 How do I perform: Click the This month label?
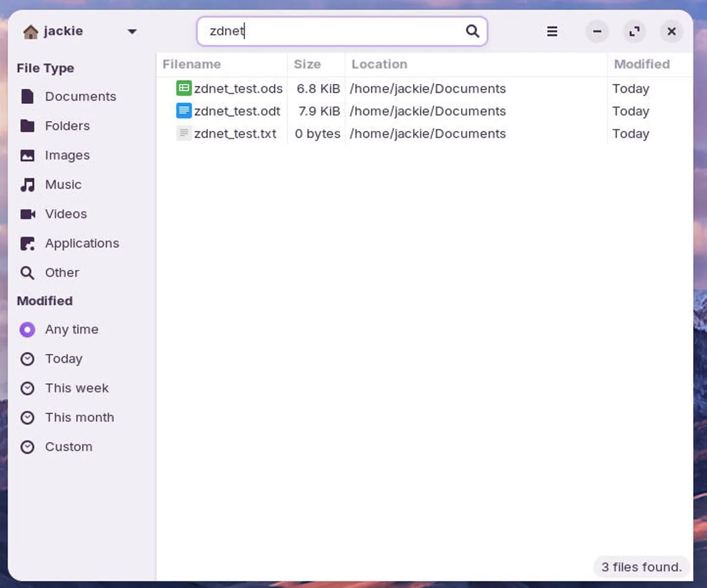pyautogui.click(x=80, y=417)
